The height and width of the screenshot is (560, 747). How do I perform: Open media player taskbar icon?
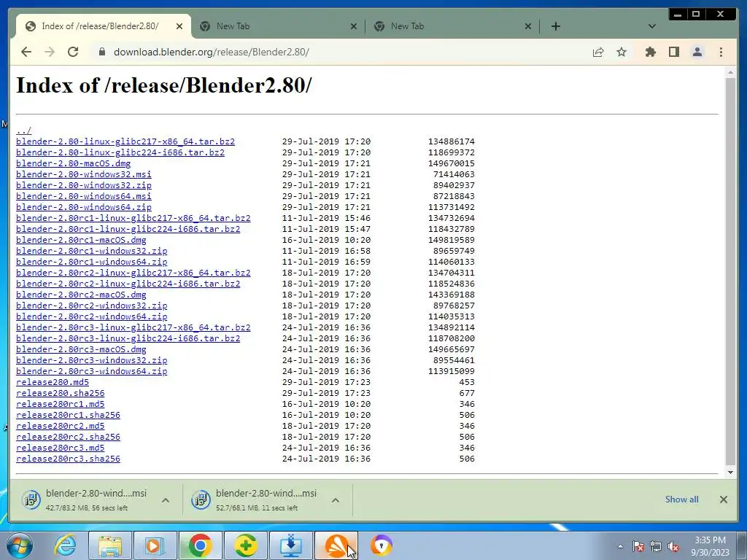pyautogui.click(x=155, y=545)
